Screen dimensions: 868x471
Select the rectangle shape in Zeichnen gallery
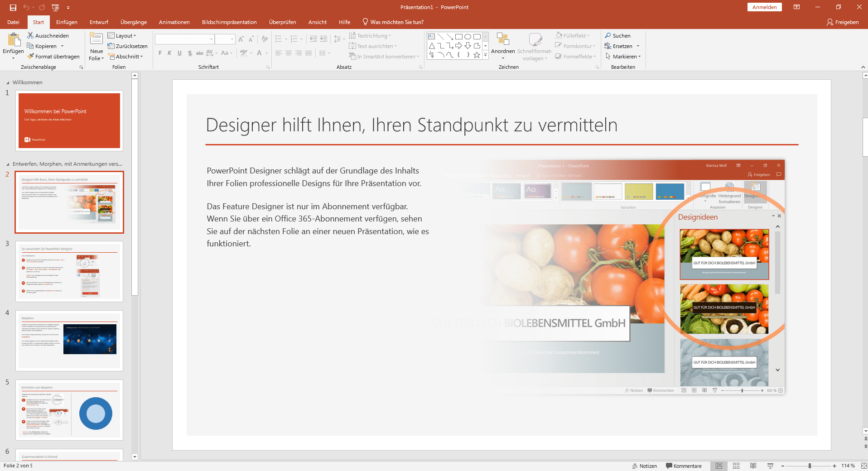[459, 36]
